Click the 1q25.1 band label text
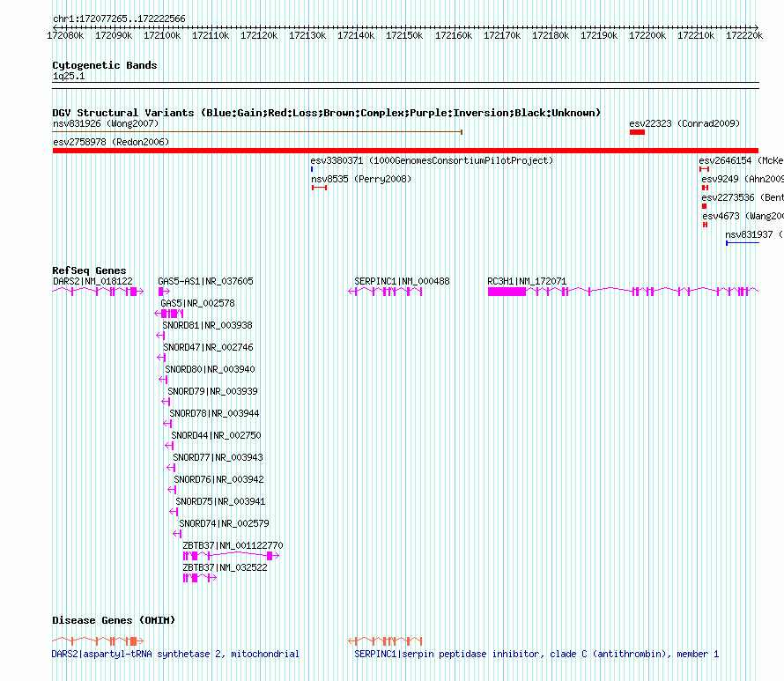Viewport: 784px width, 681px height. tap(69, 76)
